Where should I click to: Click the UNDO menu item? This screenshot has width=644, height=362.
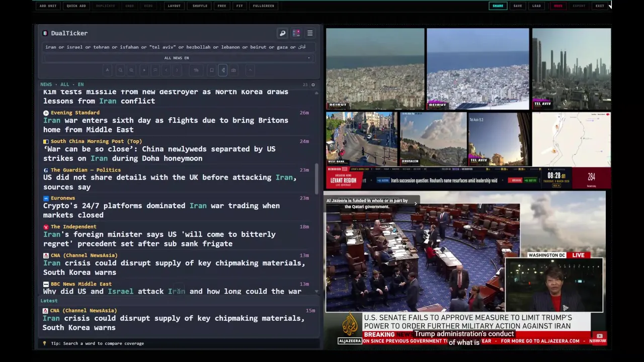129,6
